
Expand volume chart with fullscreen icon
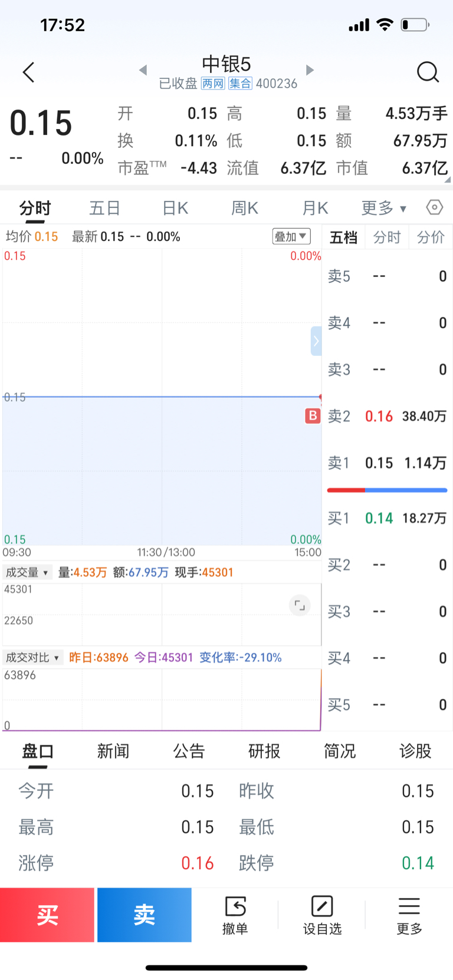(300, 605)
